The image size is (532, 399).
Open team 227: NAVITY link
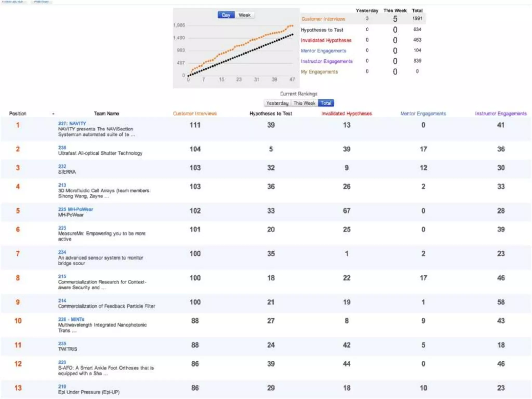(72, 123)
